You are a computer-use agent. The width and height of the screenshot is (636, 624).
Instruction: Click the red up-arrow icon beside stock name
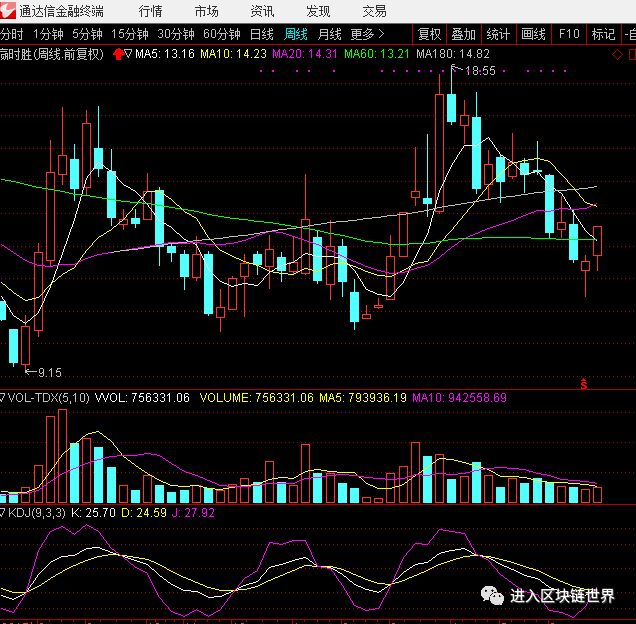(x=118, y=54)
